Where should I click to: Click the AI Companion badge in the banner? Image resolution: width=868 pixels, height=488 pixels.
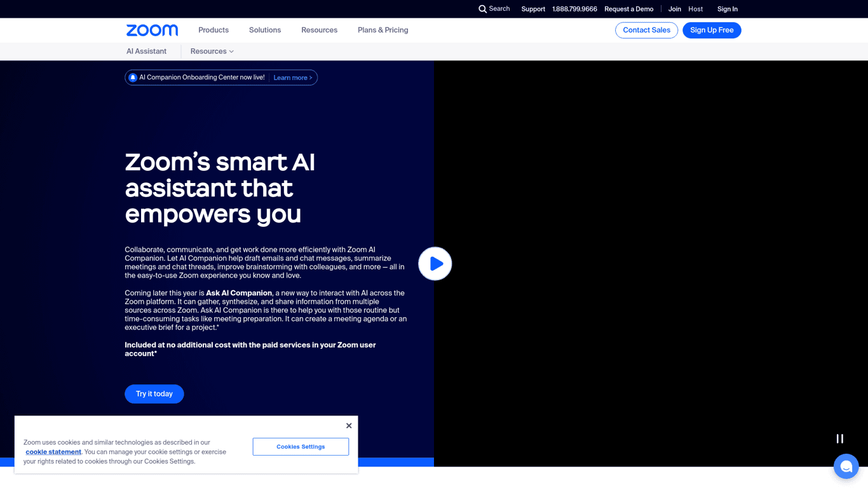(132, 77)
